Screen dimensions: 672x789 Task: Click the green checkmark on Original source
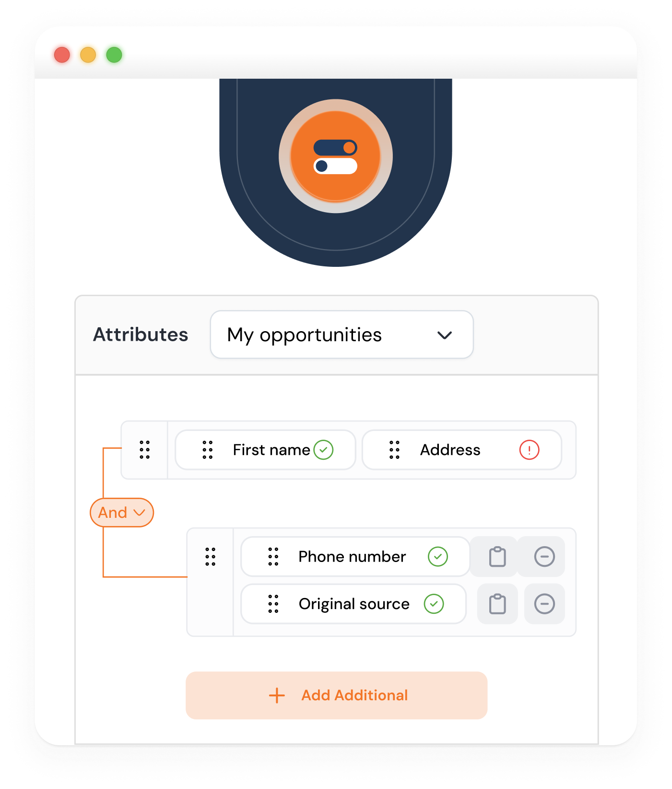click(434, 604)
